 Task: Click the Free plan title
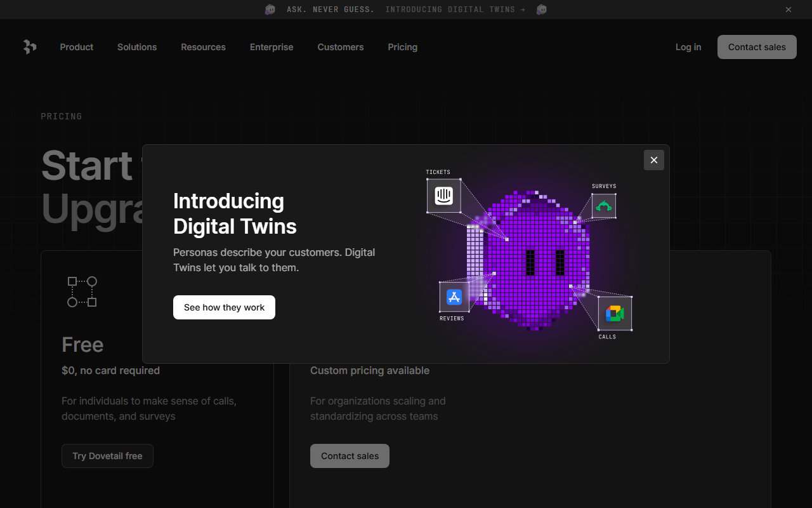pyautogui.click(x=82, y=345)
